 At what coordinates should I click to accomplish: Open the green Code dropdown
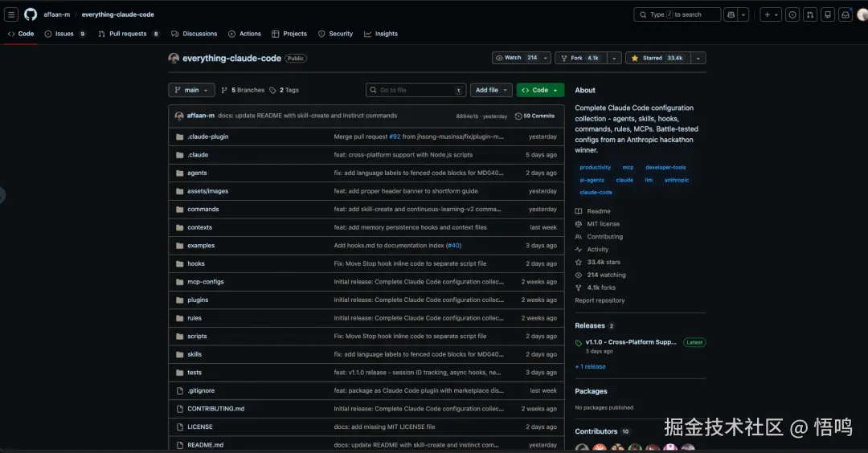[x=540, y=90]
